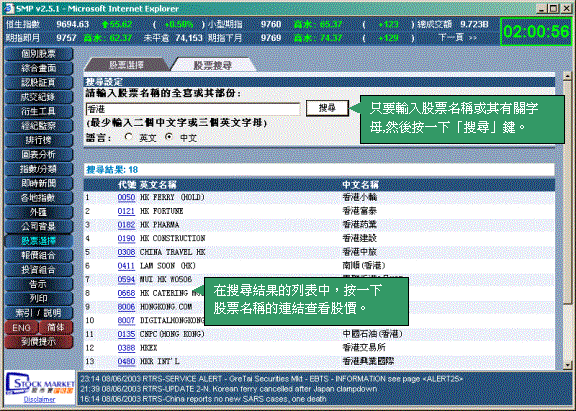Open 個別股票 from the sidebar
This screenshot has width=576, height=411.
39,54
